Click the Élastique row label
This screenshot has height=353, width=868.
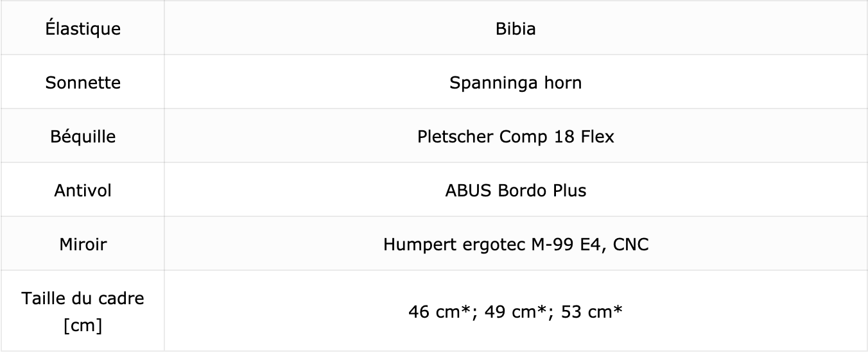tap(83, 28)
